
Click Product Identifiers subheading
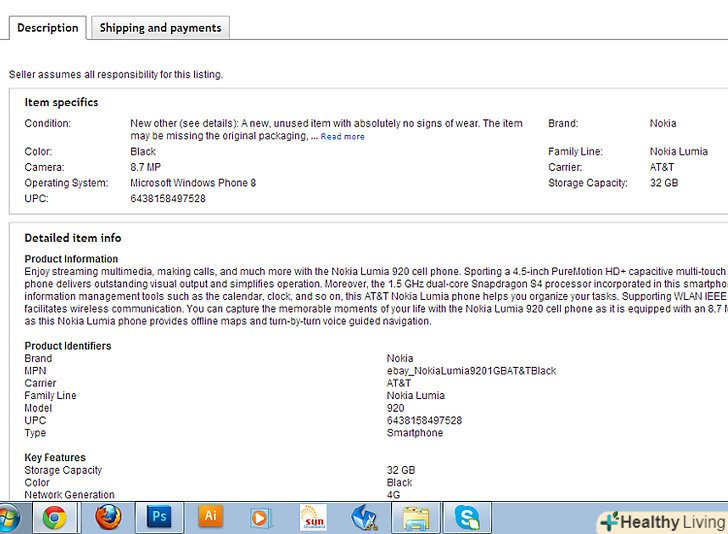click(68, 346)
